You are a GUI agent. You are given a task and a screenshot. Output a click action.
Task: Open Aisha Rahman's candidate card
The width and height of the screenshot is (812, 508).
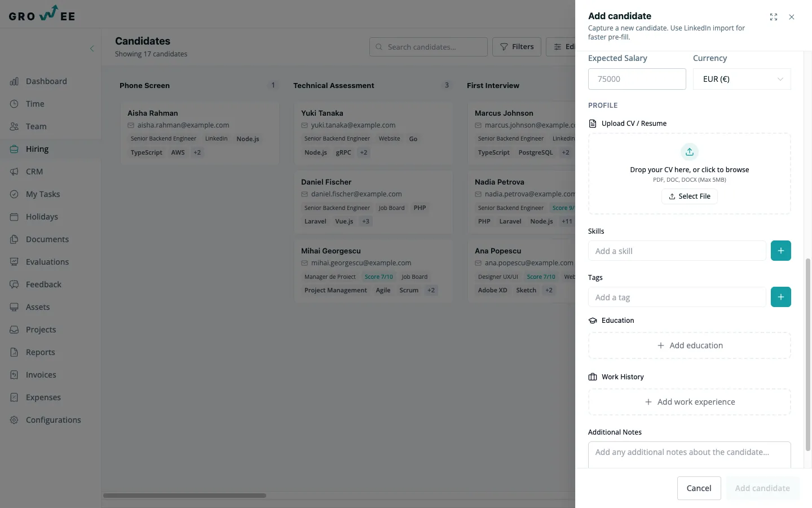(x=200, y=133)
